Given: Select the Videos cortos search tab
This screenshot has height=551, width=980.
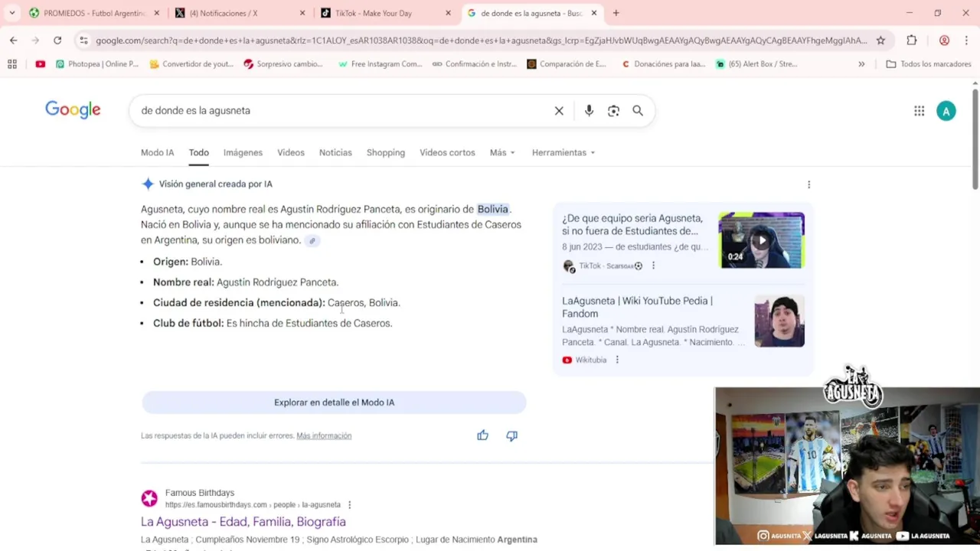Looking at the screenshot, I should (447, 153).
